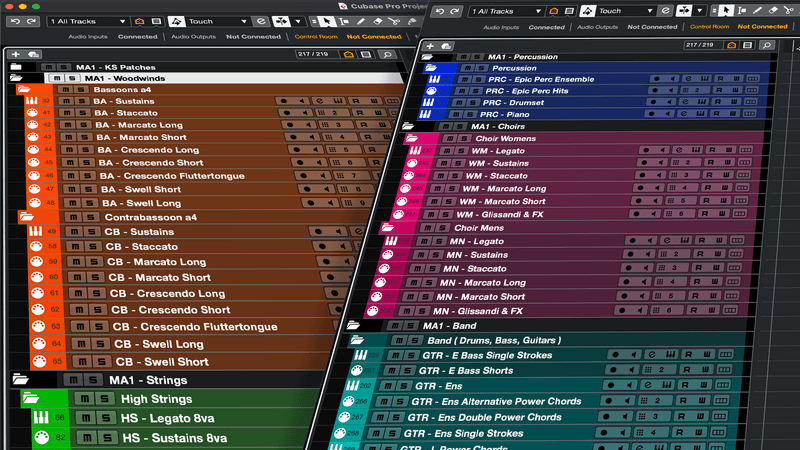Click redo arrow in right window toolbar
This screenshot has width=800, height=450.
(x=455, y=11)
